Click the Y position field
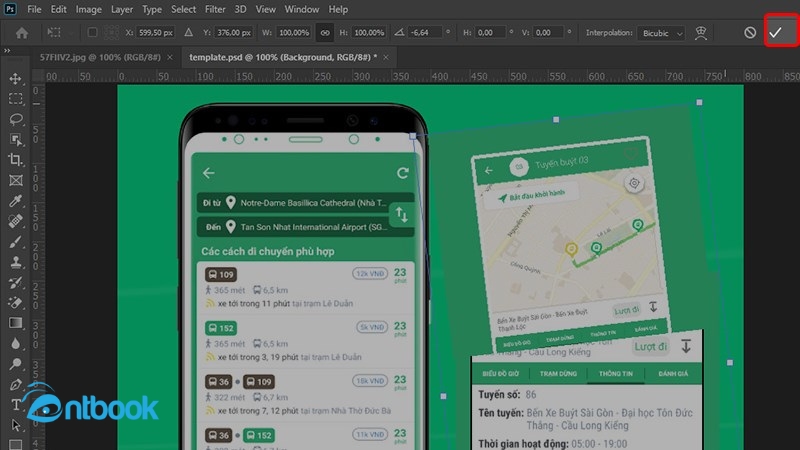The width and height of the screenshot is (800, 450). tap(234, 33)
